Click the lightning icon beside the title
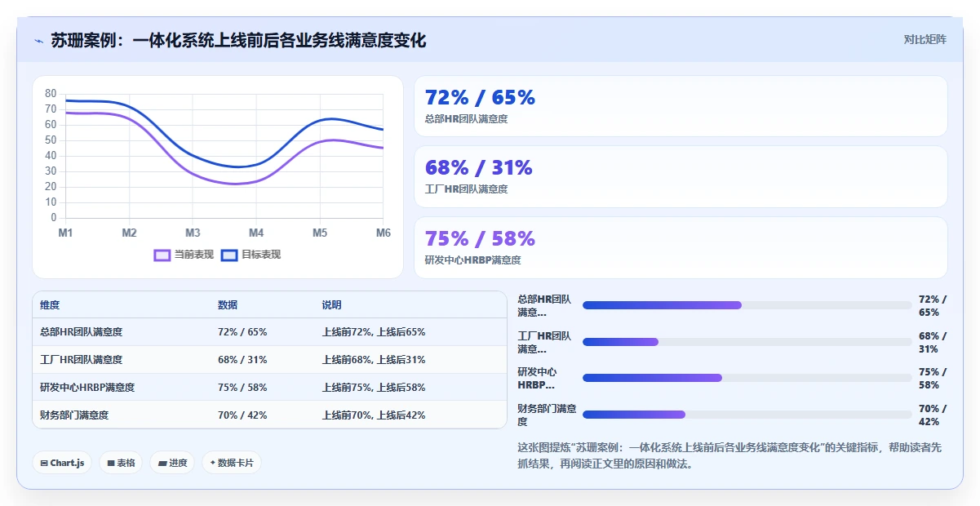The width and height of the screenshot is (980, 506). (x=38, y=41)
